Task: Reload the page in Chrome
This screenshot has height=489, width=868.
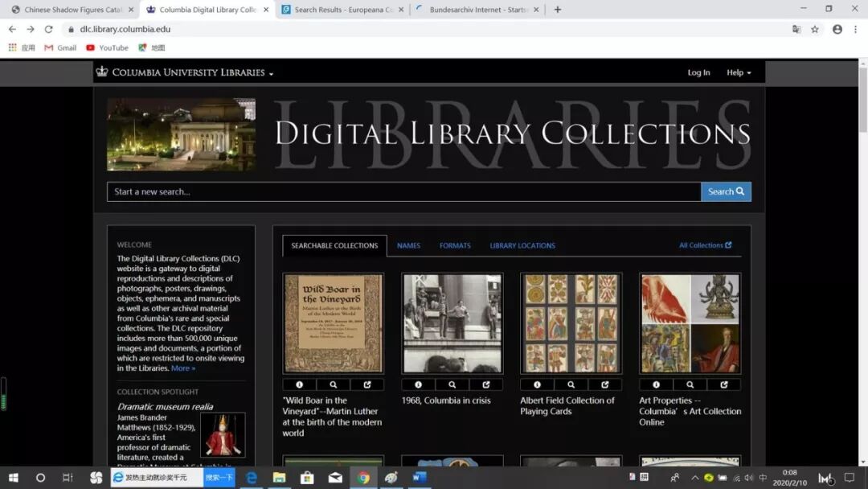Action: [x=49, y=29]
